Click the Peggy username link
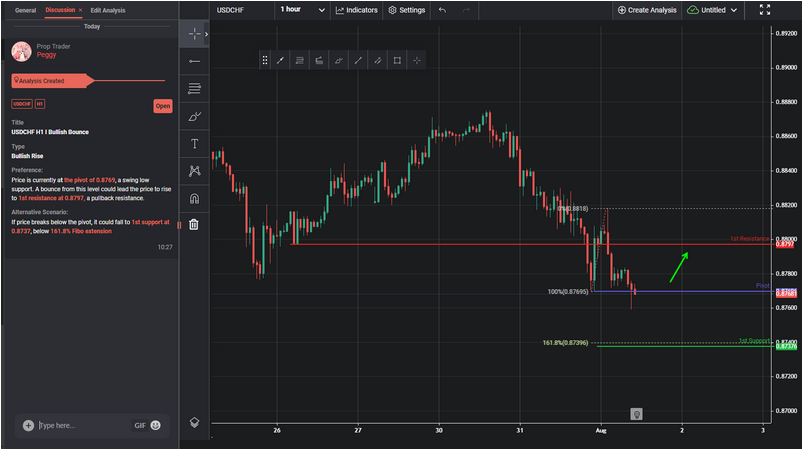Image resolution: width=803 pixels, height=449 pixels. [x=46, y=55]
